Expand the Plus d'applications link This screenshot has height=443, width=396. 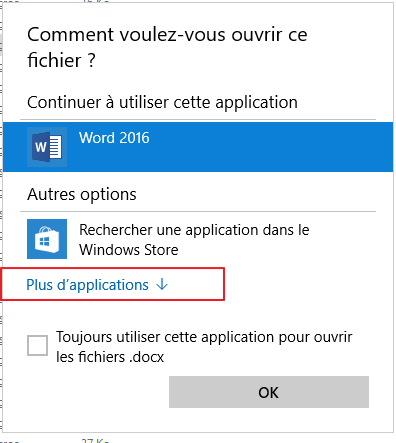(97, 285)
